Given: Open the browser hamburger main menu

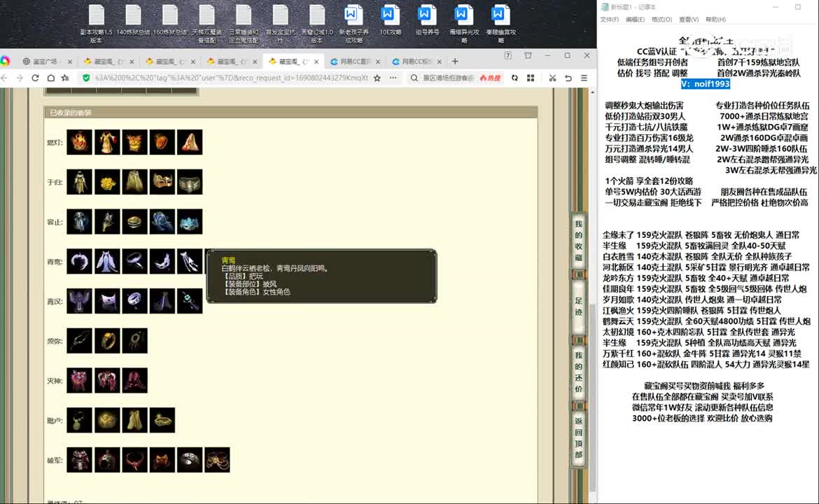Looking at the screenshot, I should click(x=584, y=78).
